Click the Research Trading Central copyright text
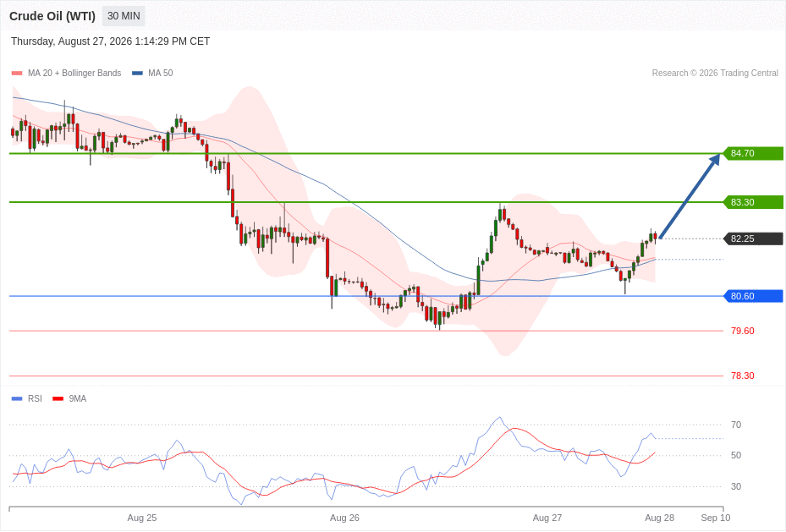Viewport: 786px width, 532px height. pos(715,73)
